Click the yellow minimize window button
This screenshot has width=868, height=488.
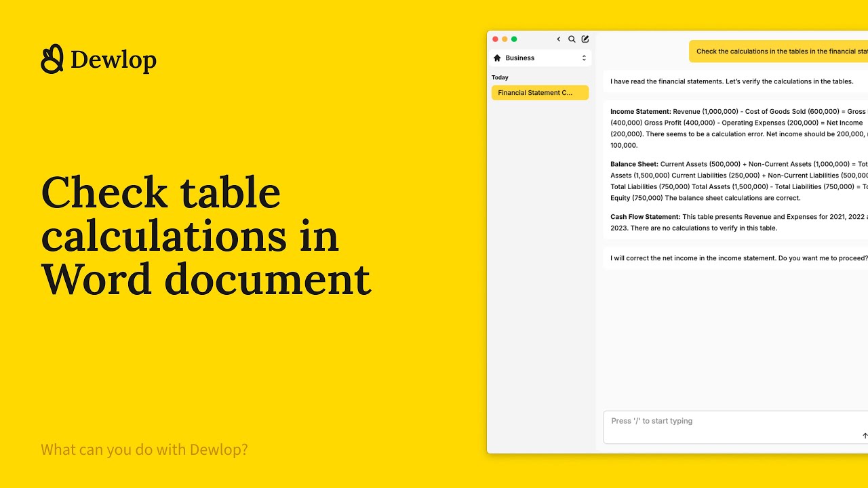[x=505, y=39]
